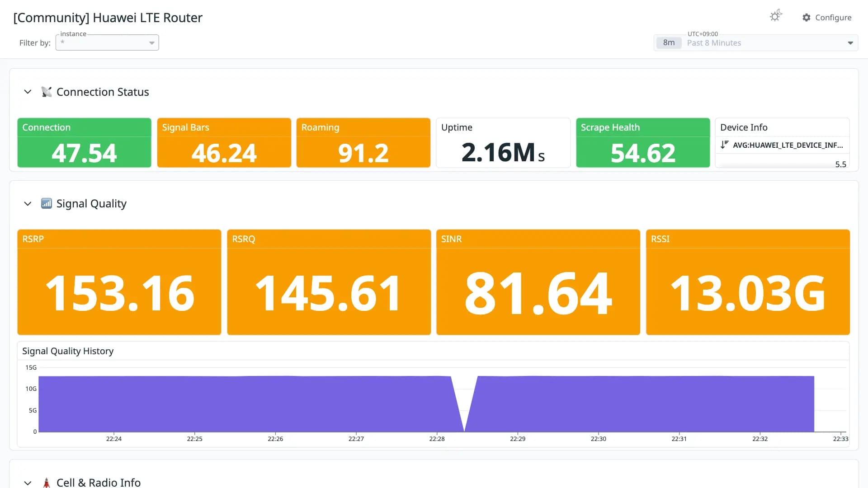The image size is (868, 488).
Task: Select the Signal Bars 46.24 tile
Action: [224, 143]
